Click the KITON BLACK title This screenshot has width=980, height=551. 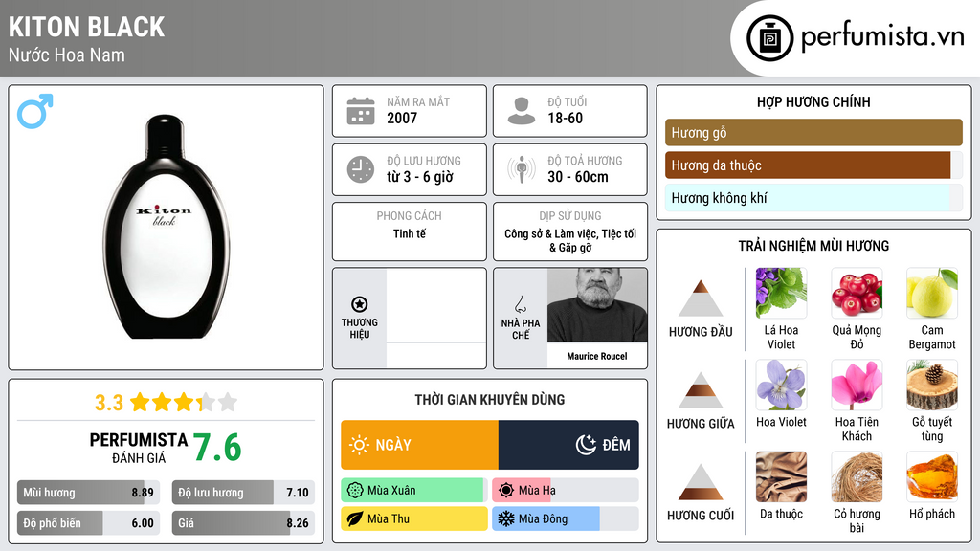tap(86, 28)
